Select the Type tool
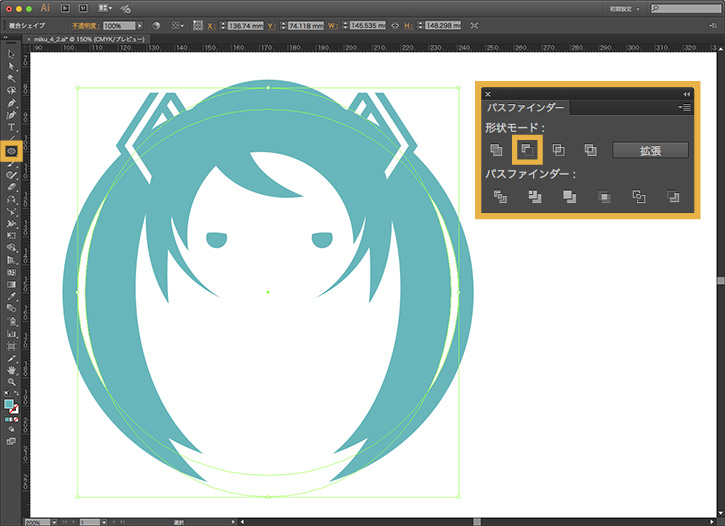The width and height of the screenshot is (725, 526). (x=12, y=127)
